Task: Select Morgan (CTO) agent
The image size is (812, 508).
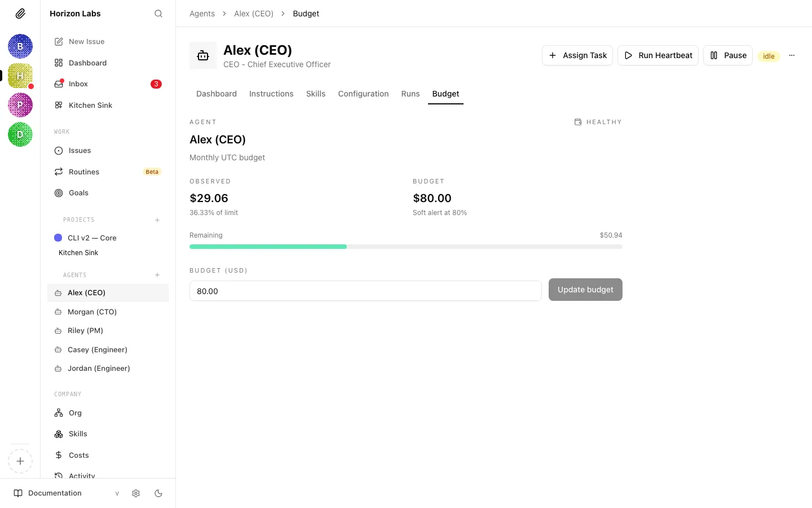Action: tap(108, 312)
